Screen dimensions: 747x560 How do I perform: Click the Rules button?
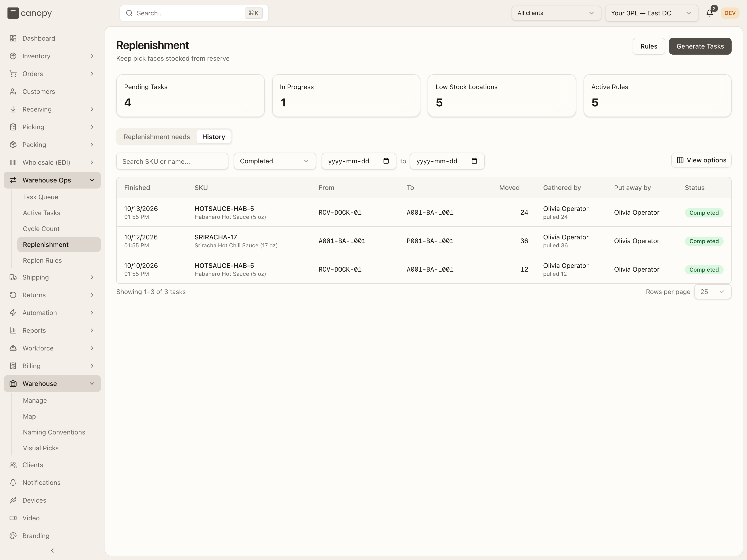(x=648, y=46)
